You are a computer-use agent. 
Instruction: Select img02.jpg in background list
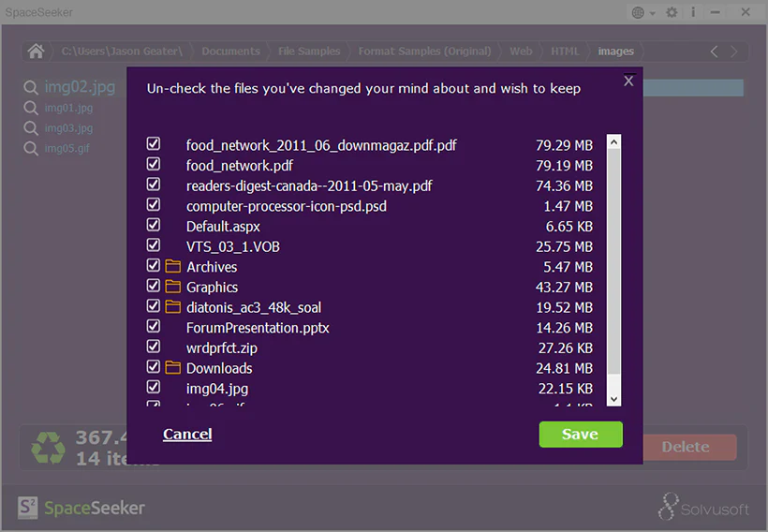point(80,87)
